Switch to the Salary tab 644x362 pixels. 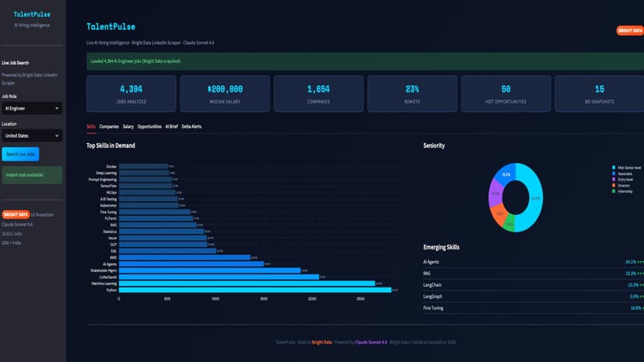128,127
